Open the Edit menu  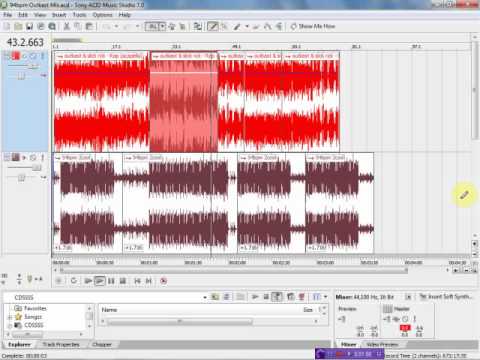(x=23, y=15)
